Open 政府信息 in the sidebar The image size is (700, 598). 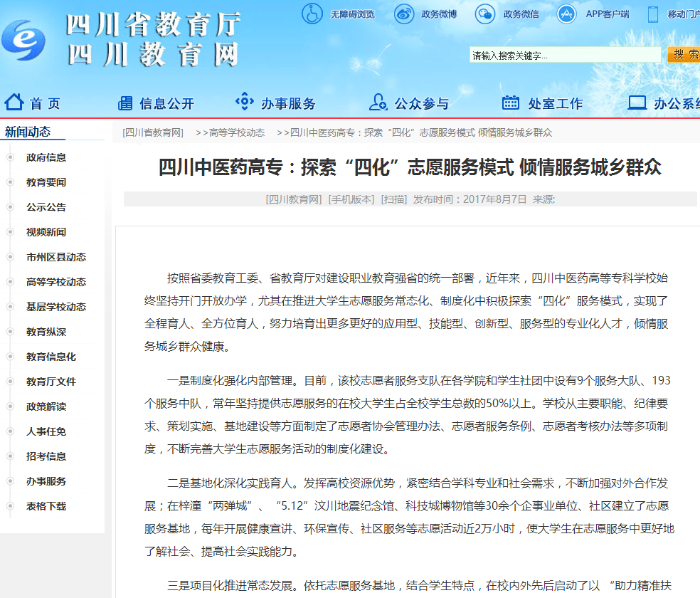pos(46,157)
